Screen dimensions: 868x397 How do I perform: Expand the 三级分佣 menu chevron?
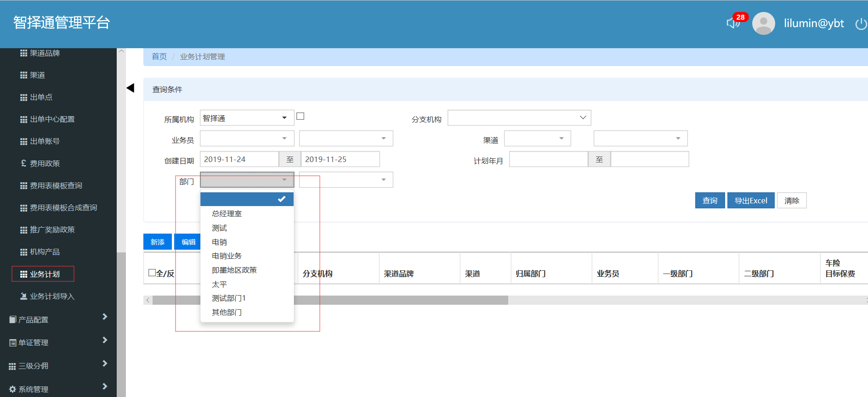[105, 363]
